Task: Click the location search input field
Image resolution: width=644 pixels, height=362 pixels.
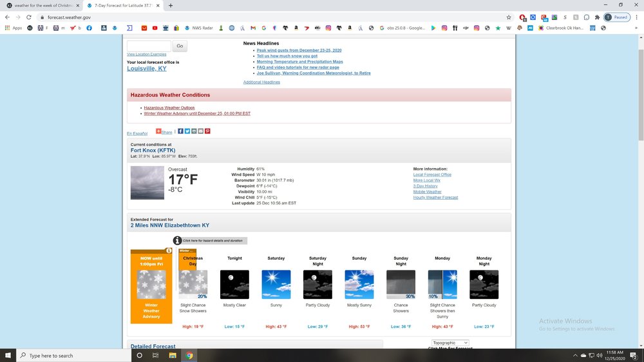Action: 149,46
